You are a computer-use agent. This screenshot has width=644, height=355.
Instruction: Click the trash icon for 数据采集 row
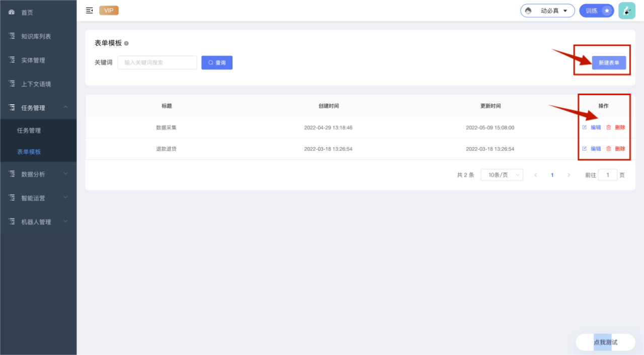coord(609,127)
